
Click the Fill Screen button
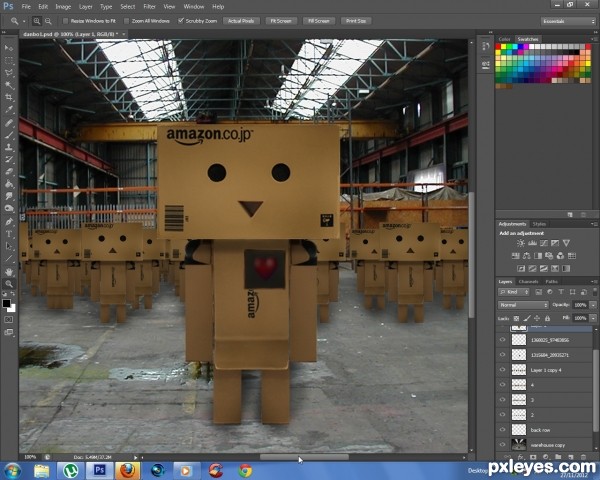pyautogui.click(x=319, y=21)
